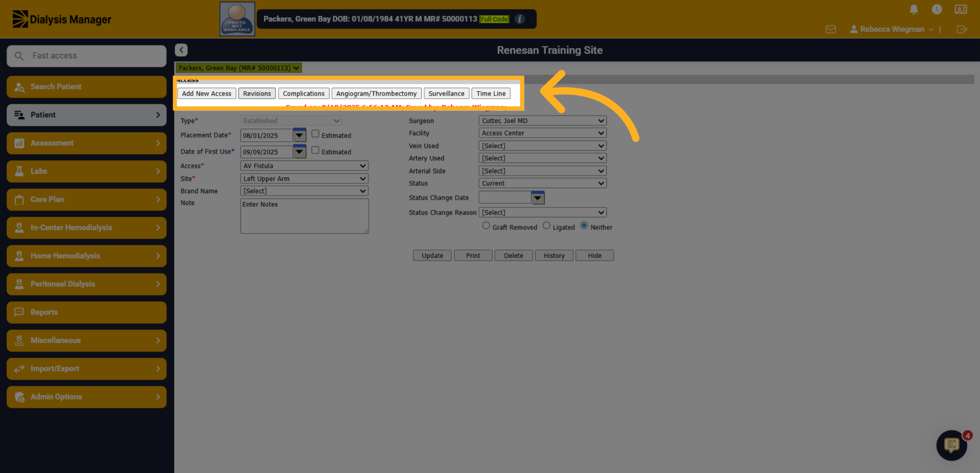This screenshot has height=473, width=980.
Task: Click the History button
Action: click(x=554, y=255)
